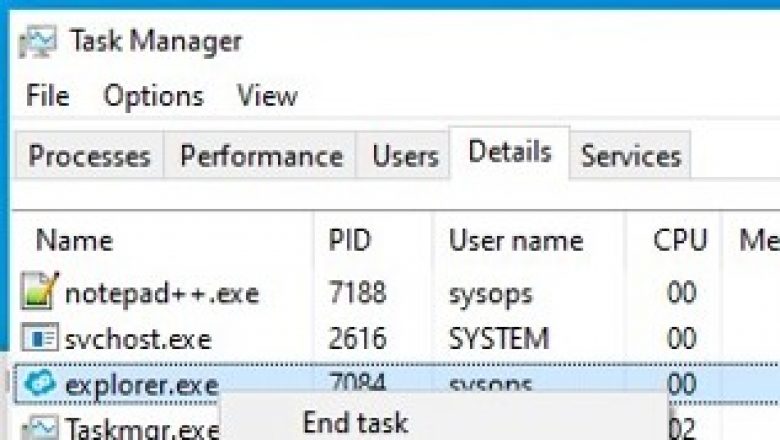Sort processes by Name column header
The width and height of the screenshot is (780, 440).
[x=74, y=240]
